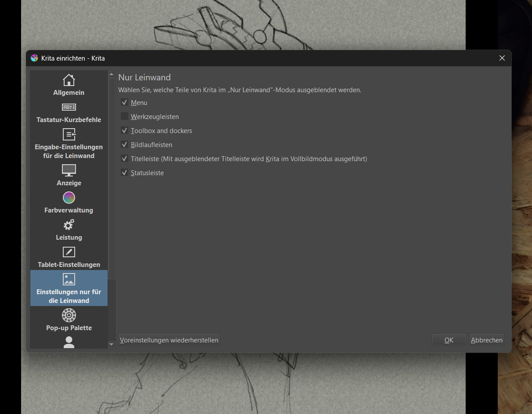Click the Tastatur-Kurzbefehle keyboard icon
Screen dimensions: 532x414
click(x=69, y=107)
